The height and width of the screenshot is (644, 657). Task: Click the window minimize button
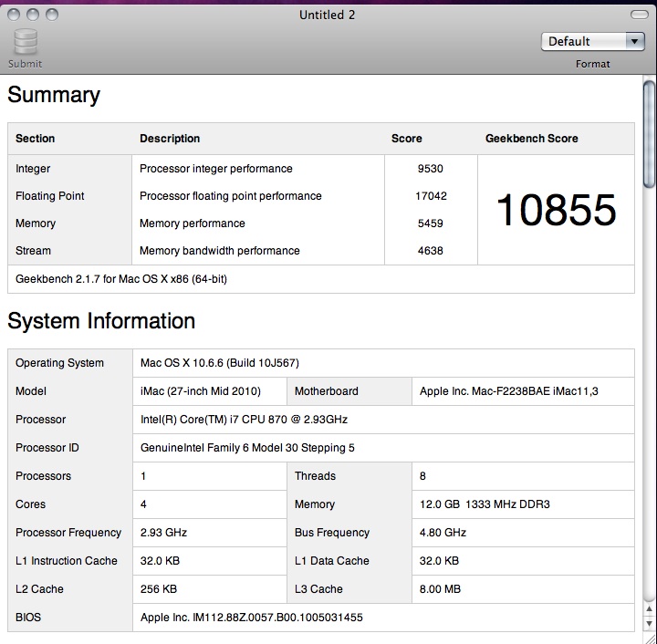coord(33,15)
